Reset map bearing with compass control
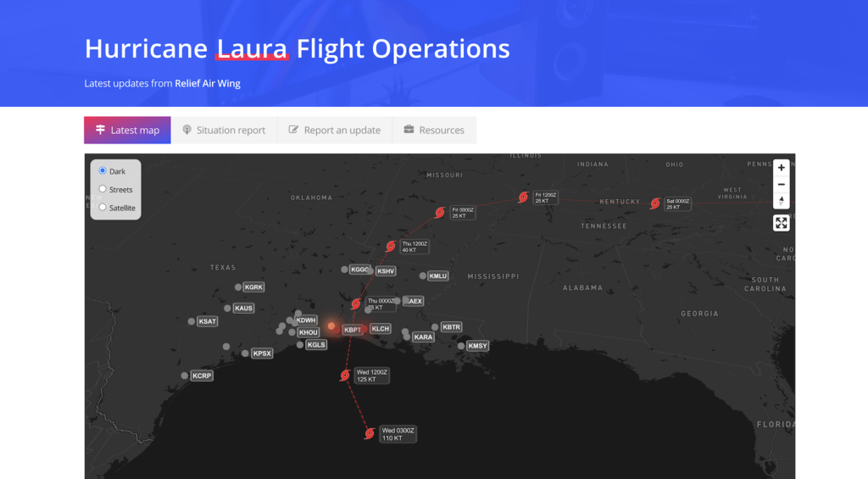 (781, 201)
